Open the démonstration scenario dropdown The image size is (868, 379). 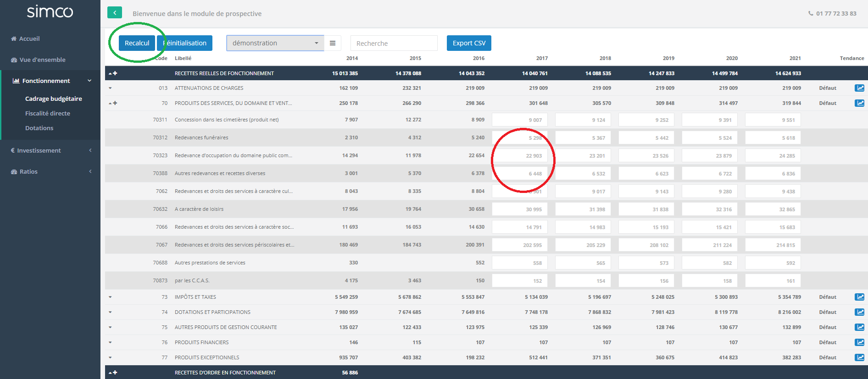pos(275,43)
